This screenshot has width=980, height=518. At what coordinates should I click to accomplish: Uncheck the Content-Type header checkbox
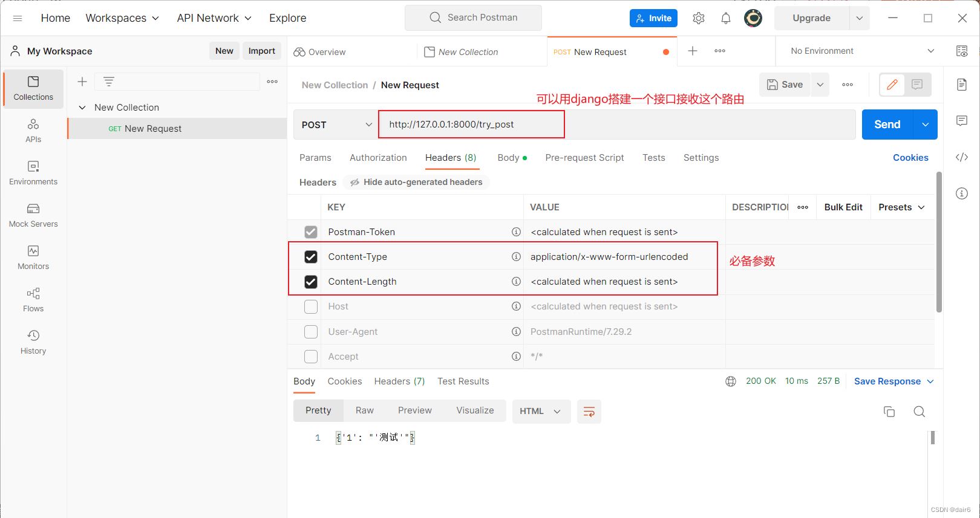click(311, 257)
